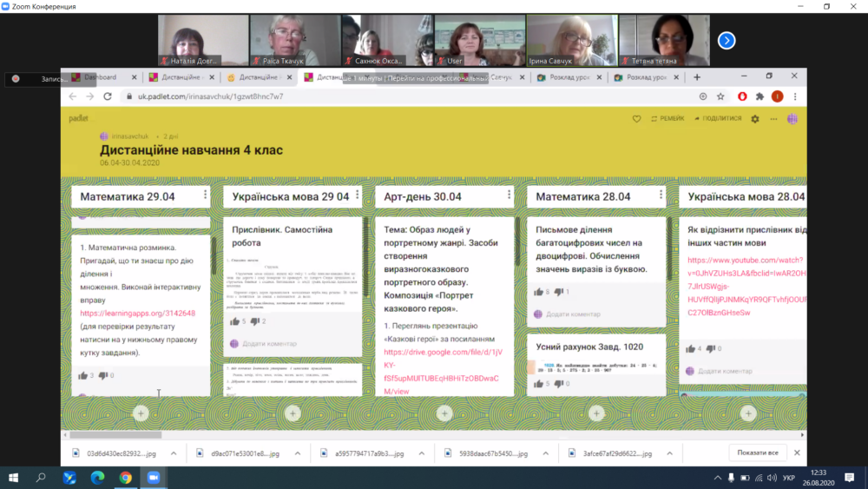868x489 pixels.
Task: Open Padlet settings gear icon
Action: 755,119
